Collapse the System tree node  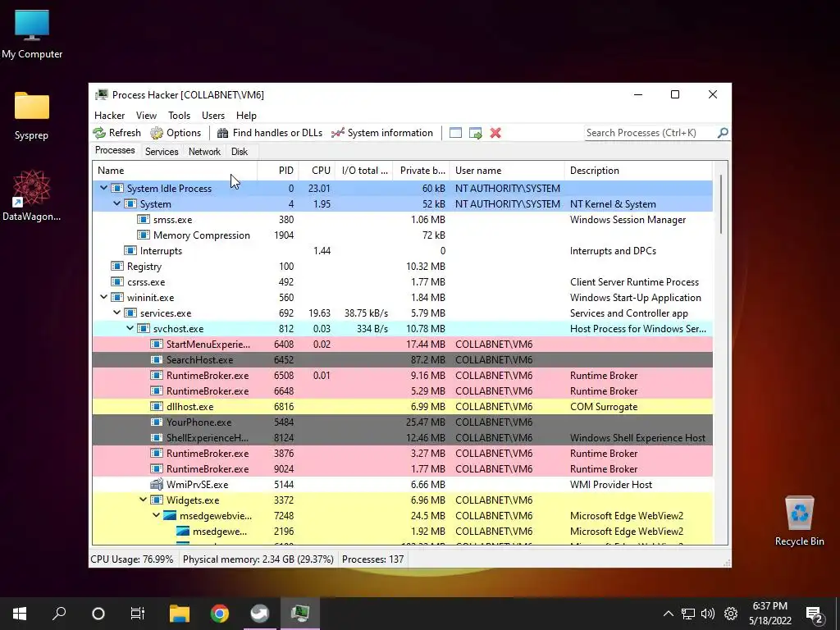[x=116, y=203]
